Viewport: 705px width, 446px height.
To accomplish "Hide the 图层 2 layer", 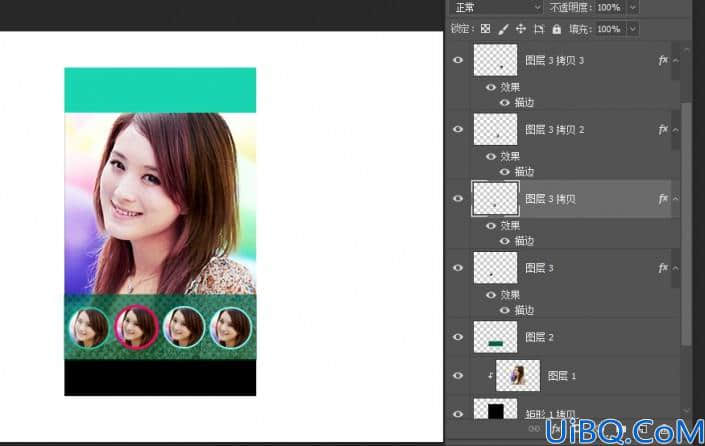I will [458, 337].
